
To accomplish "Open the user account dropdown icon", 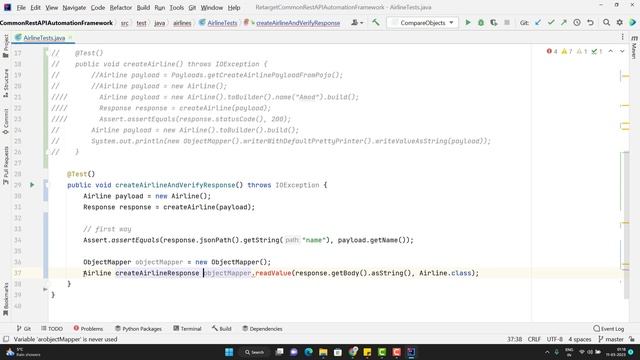I will (357, 23).
